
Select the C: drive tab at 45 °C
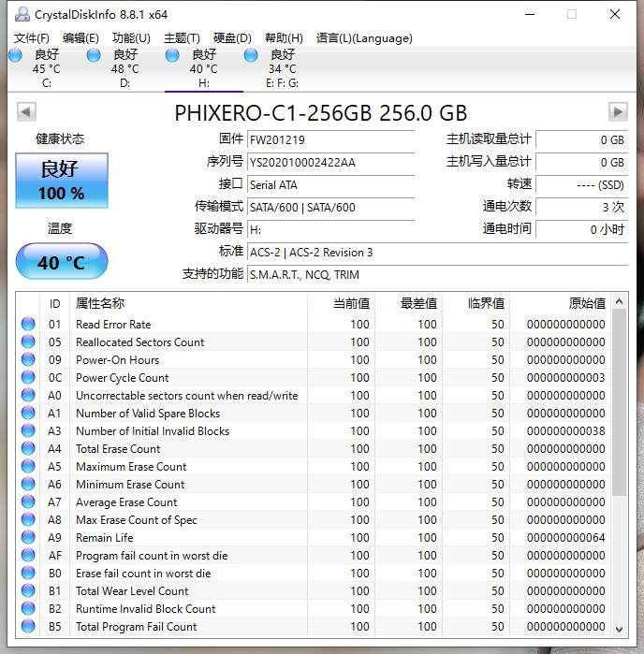47,69
